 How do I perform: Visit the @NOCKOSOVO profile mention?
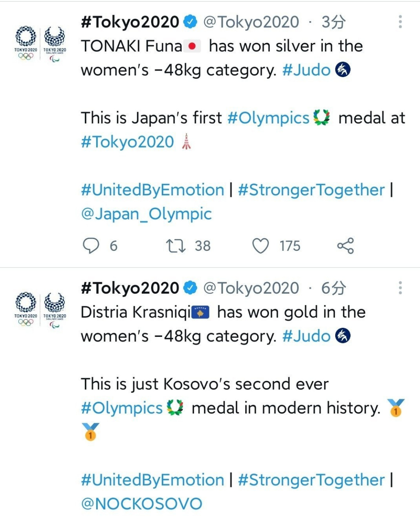(142, 504)
